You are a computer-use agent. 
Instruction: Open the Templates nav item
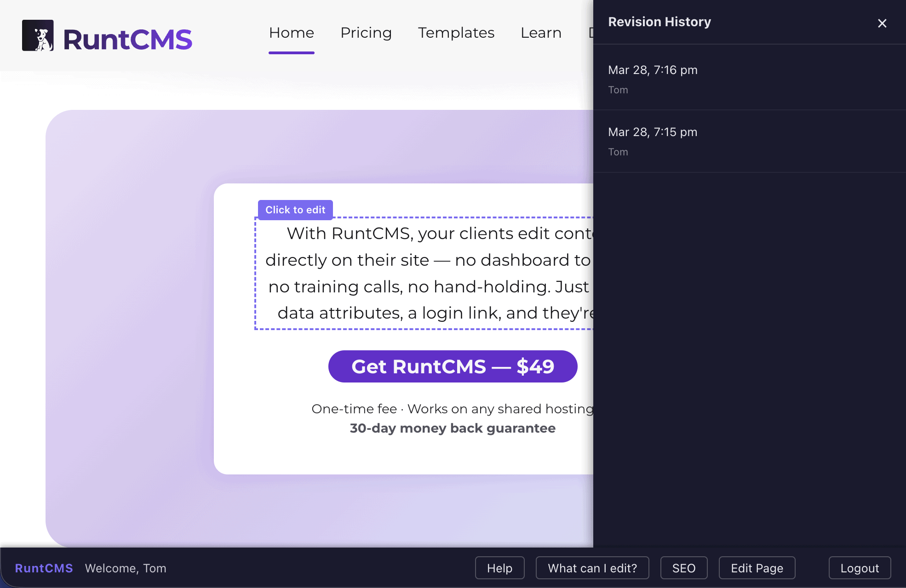pyautogui.click(x=456, y=33)
